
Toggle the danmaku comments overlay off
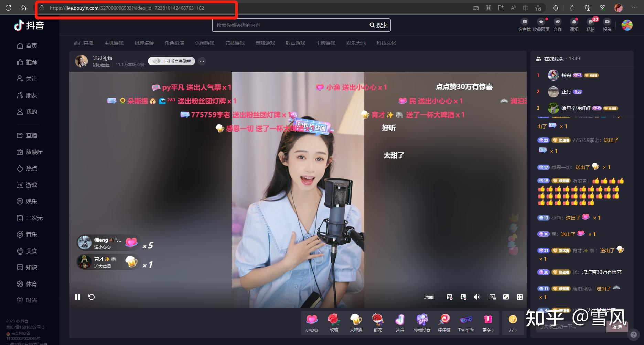[x=450, y=297]
